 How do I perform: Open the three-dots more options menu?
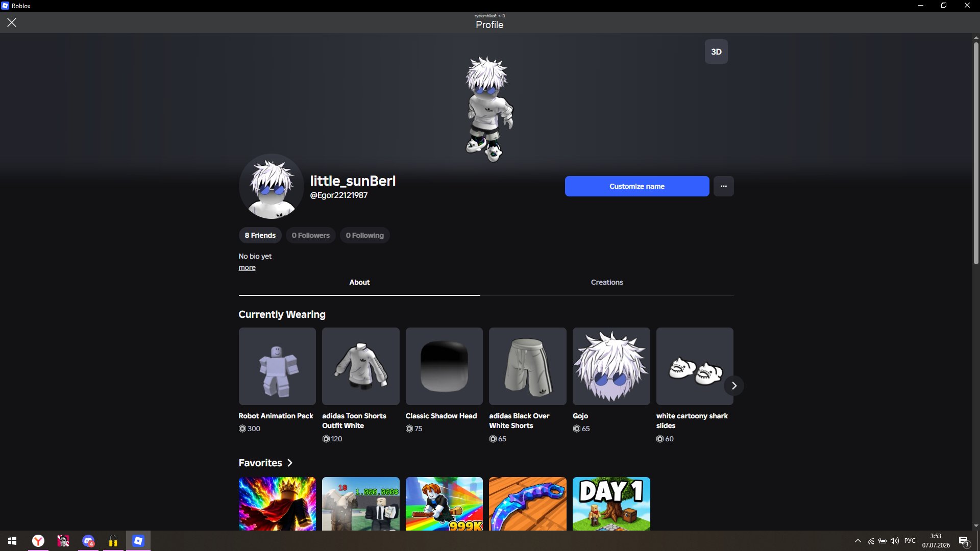click(723, 186)
